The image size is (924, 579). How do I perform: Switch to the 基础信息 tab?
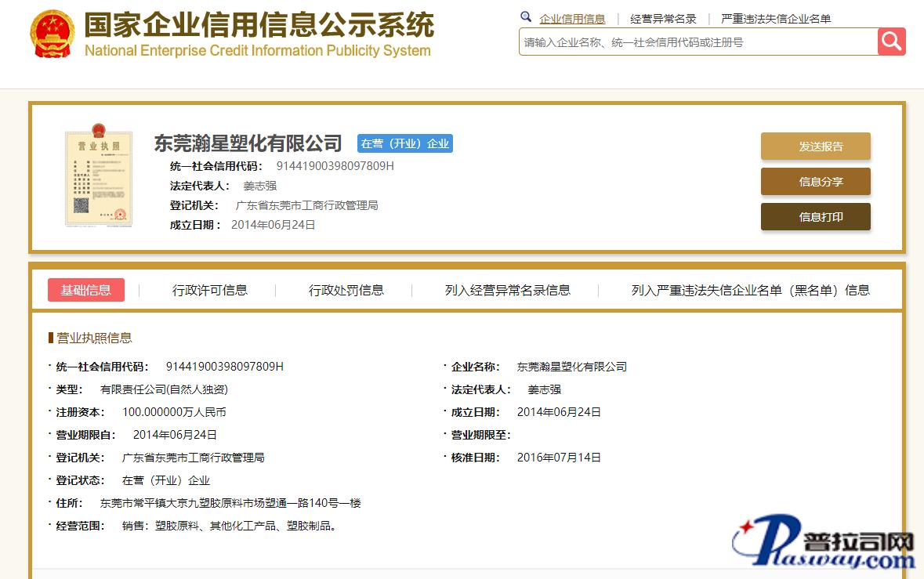(86, 290)
